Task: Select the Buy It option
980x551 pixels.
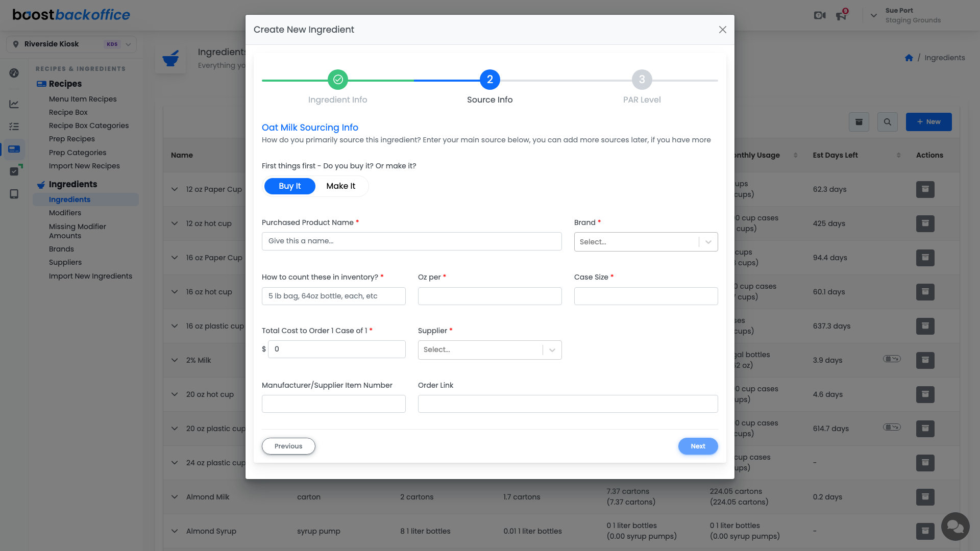Action: point(289,186)
